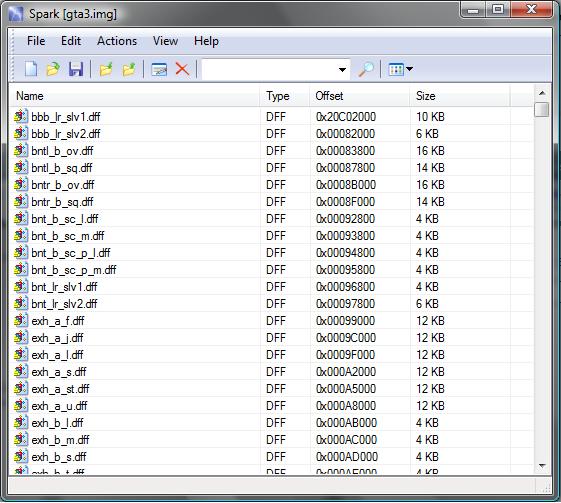561x503 pixels.
Task: Open an archive with the folder icon
Action: [x=53, y=69]
